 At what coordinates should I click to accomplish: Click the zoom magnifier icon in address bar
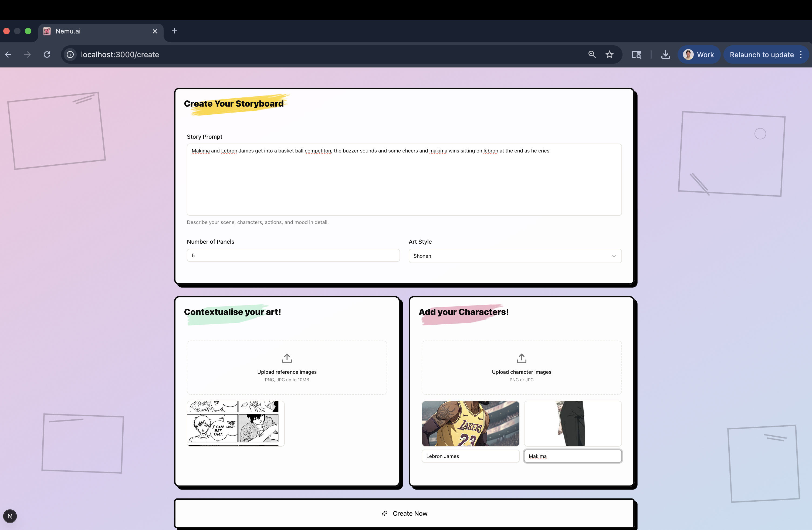click(x=592, y=55)
